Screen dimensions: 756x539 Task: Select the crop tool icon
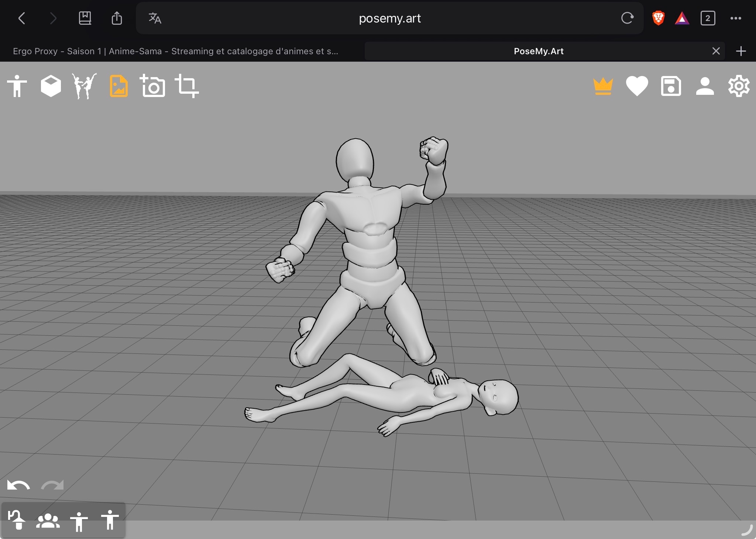point(187,86)
